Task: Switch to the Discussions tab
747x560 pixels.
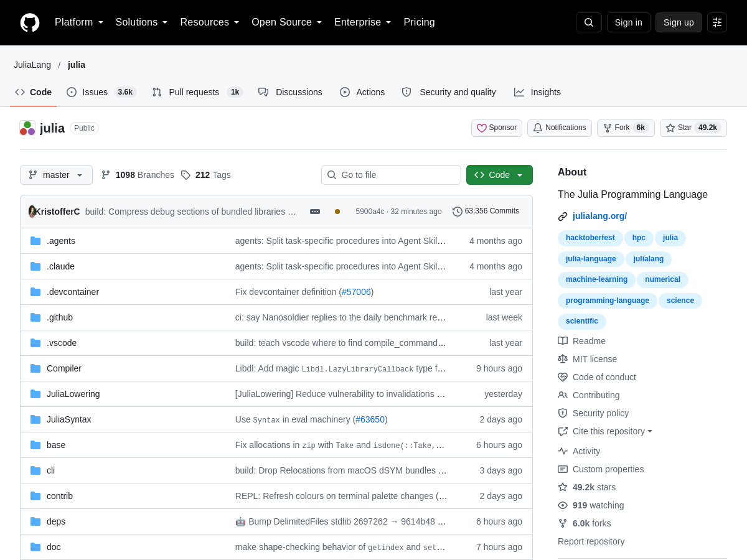Action: [290, 92]
